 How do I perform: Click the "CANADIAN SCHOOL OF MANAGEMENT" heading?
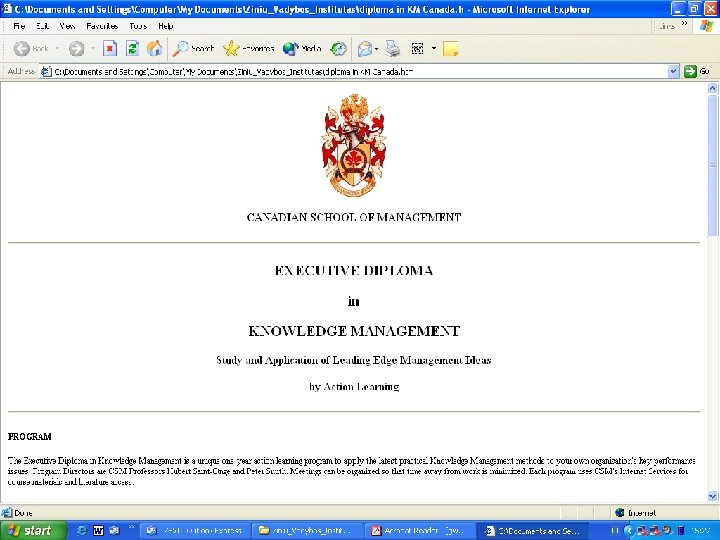click(x=354, y=217)
